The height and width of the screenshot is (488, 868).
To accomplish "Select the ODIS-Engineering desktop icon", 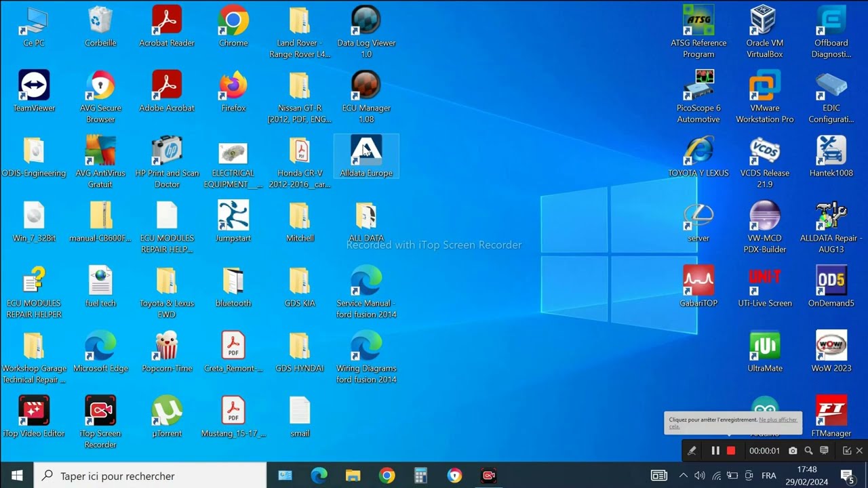I will (34, 157).
